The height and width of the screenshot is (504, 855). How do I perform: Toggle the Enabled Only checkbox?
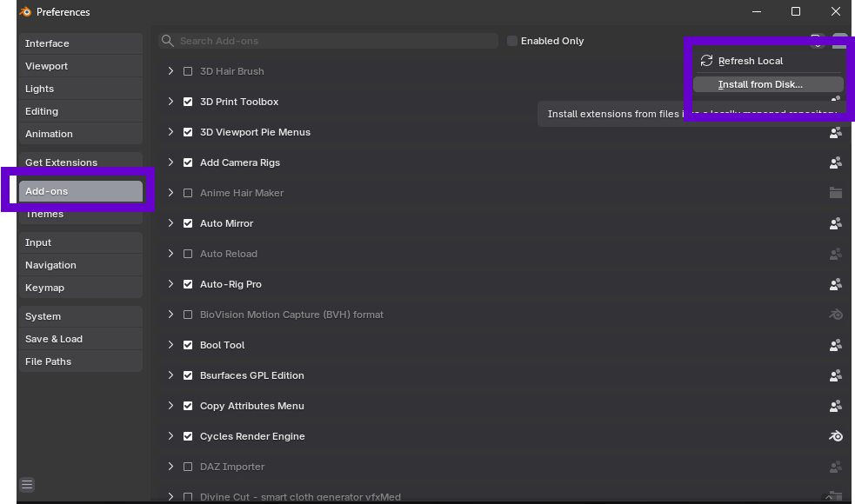pyautogui.click(x=512, y=41)
